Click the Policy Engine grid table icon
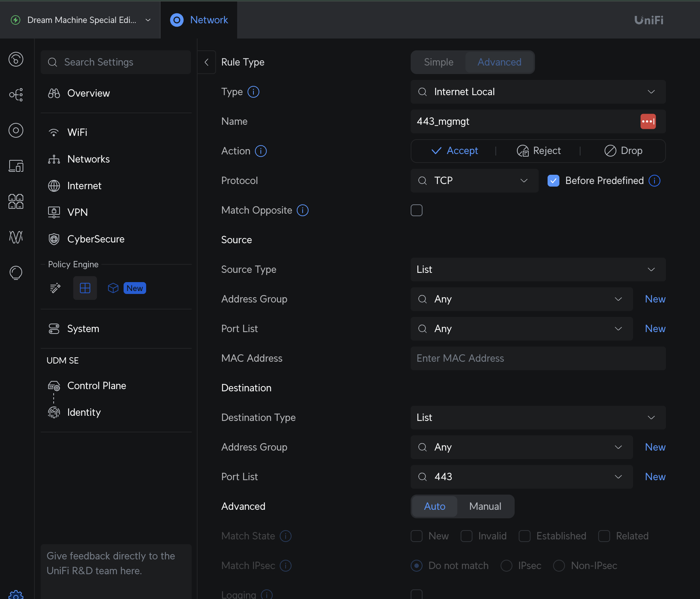Image resolution: width=700 pixels, height=599 pixels. (x=85, y=288)
